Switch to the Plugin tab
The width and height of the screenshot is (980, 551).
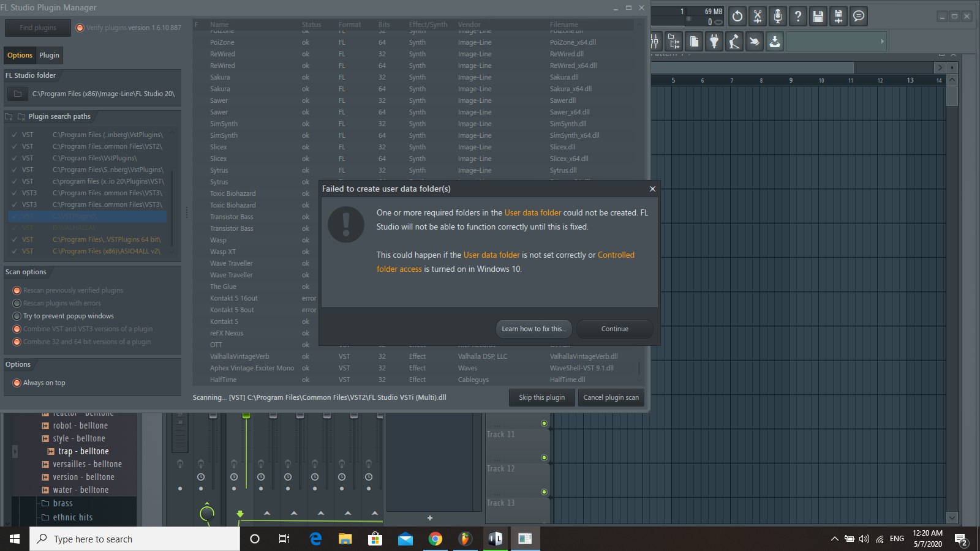click(x=49, y=55)
